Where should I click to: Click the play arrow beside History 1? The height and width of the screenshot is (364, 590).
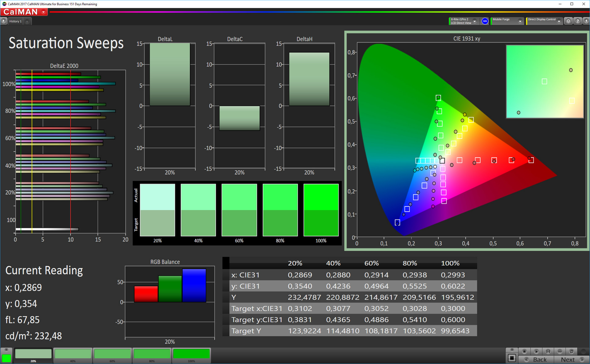[x=4, y=21]
